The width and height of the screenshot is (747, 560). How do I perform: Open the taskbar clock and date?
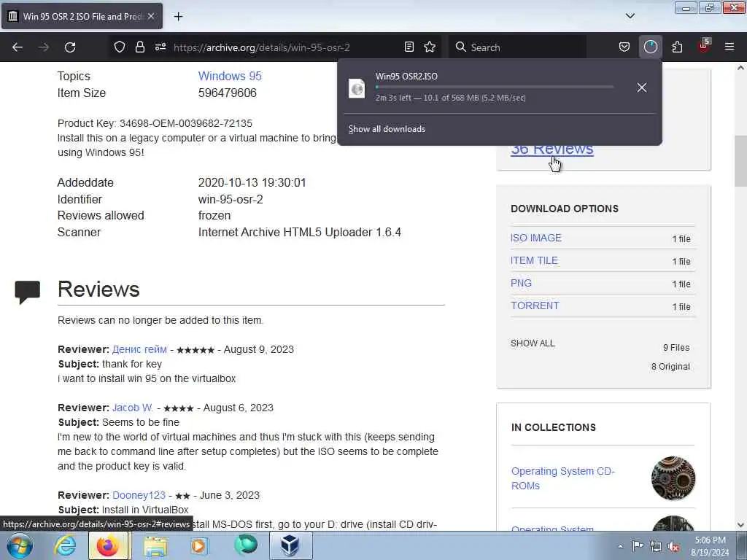[710, 546]
